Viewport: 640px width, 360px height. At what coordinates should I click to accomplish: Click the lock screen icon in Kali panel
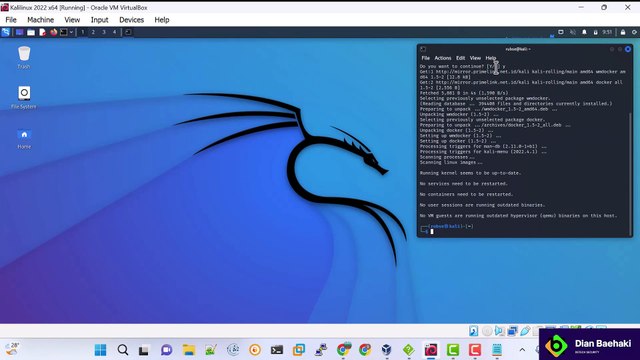[623, 32]
